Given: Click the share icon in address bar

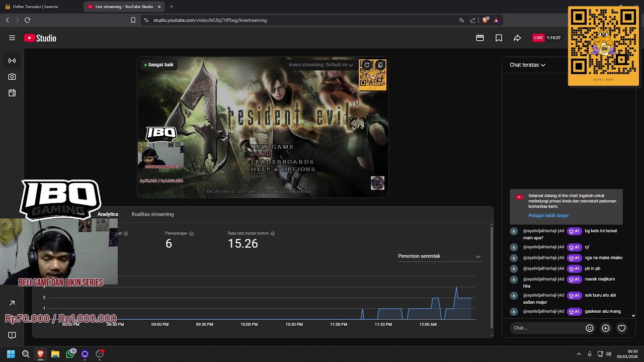Looking at the screenshot, I should click(473, 20).
